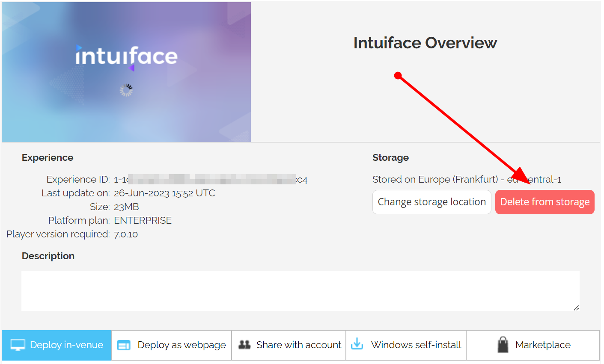Screen dimensions: 604x364
Task: Click the Experience section heading
Action: (x=48, y=157)
